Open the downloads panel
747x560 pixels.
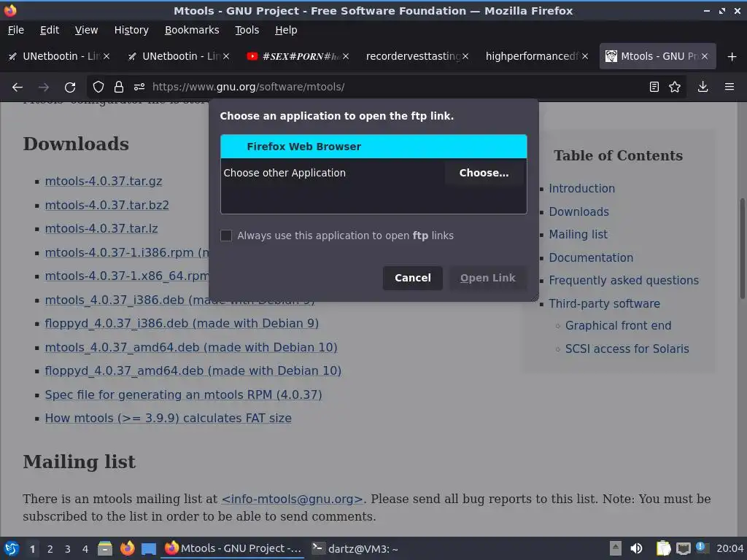point(703,87)
